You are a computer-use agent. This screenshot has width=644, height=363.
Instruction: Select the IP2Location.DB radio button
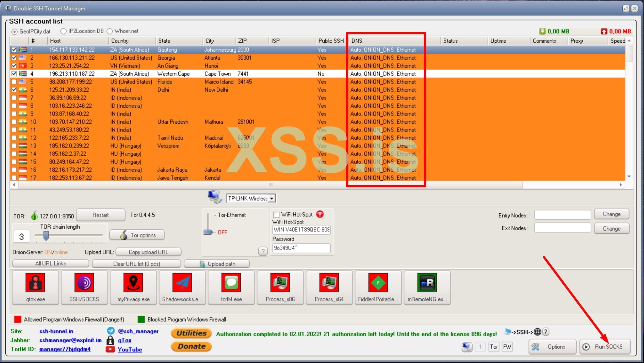coord(64,31)
